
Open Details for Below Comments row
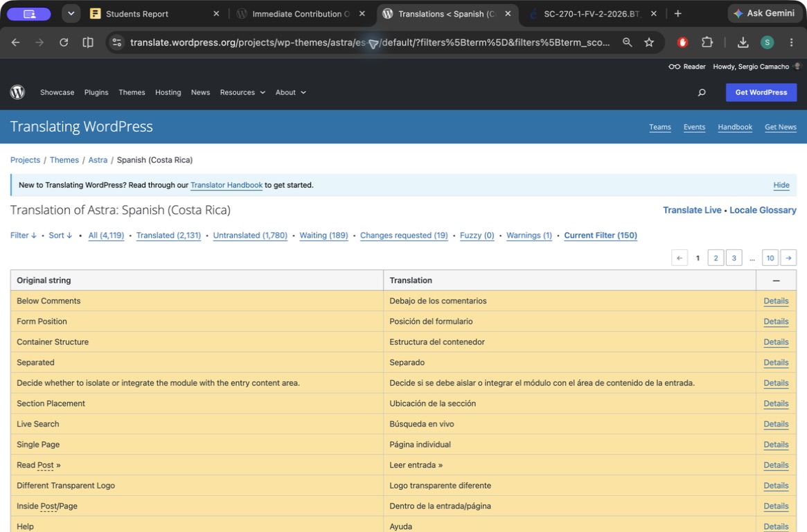[776, 301]
